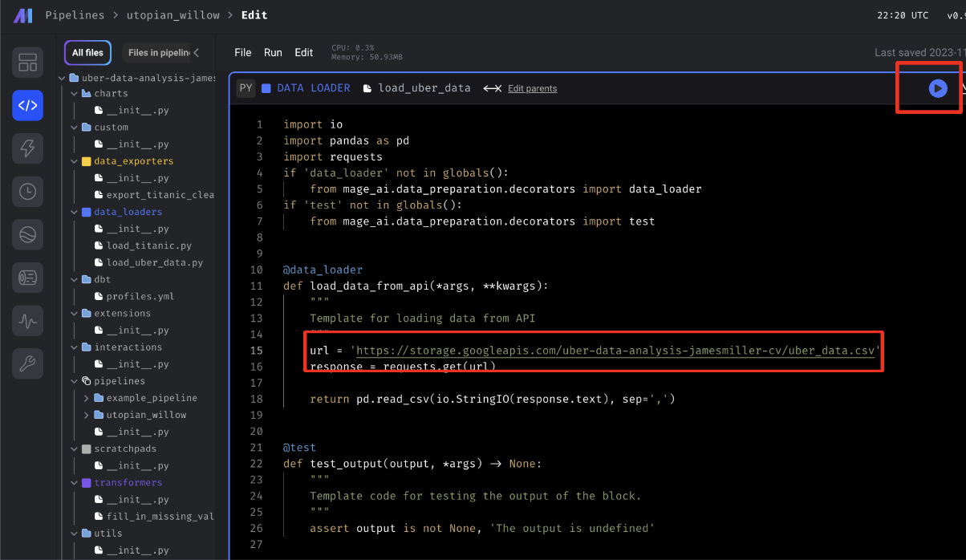Switch to the All files tab
This screenshot has width=966, height=560.
click(87, 53)
